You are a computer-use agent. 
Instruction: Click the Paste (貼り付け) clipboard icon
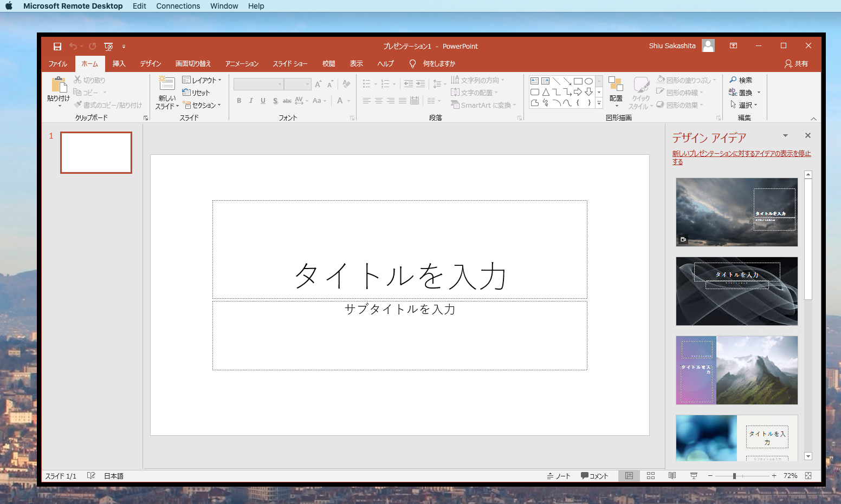pyautogui.click(x=59, y=85)
